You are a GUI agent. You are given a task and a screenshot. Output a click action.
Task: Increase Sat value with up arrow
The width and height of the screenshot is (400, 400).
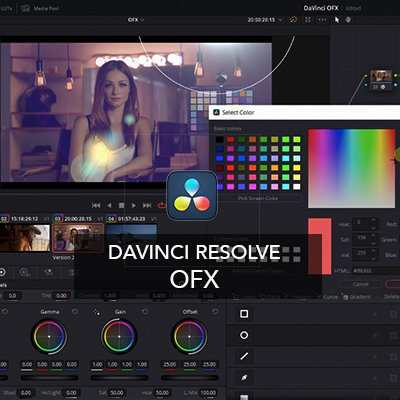tap(373, 236)
